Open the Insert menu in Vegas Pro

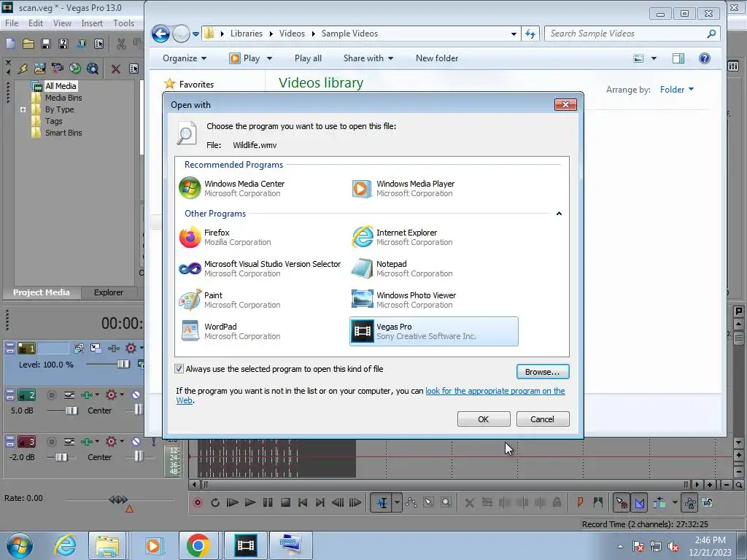point(92,23)
